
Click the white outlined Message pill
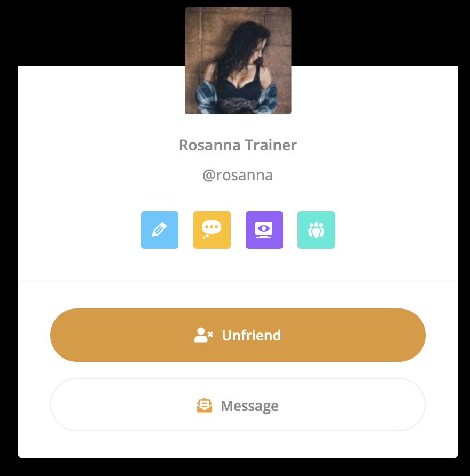coord(238,404)
